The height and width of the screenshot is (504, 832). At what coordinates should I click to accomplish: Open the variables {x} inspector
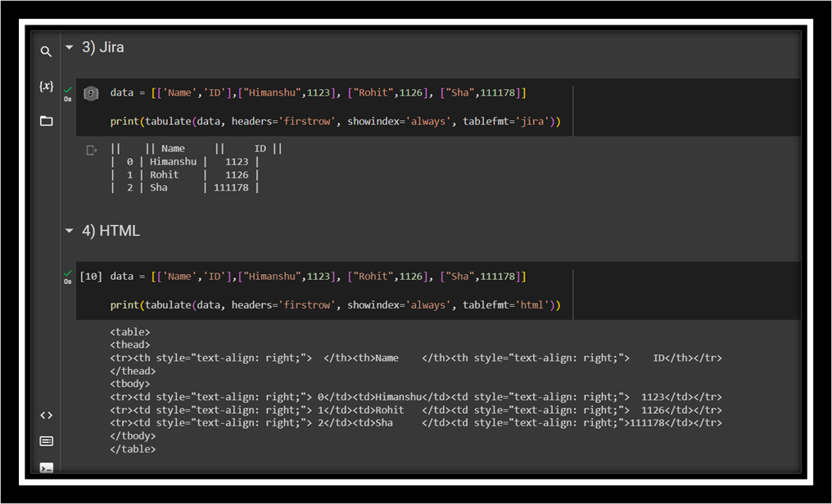pyautogui.click(x=46, y=86)
